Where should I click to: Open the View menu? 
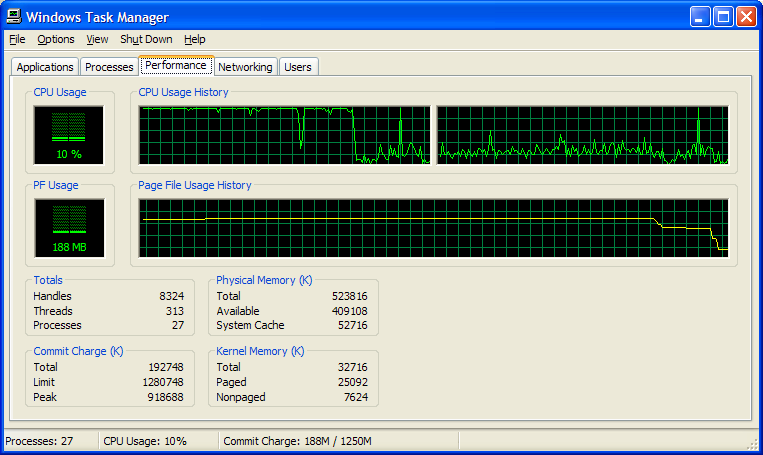[97, 39]
